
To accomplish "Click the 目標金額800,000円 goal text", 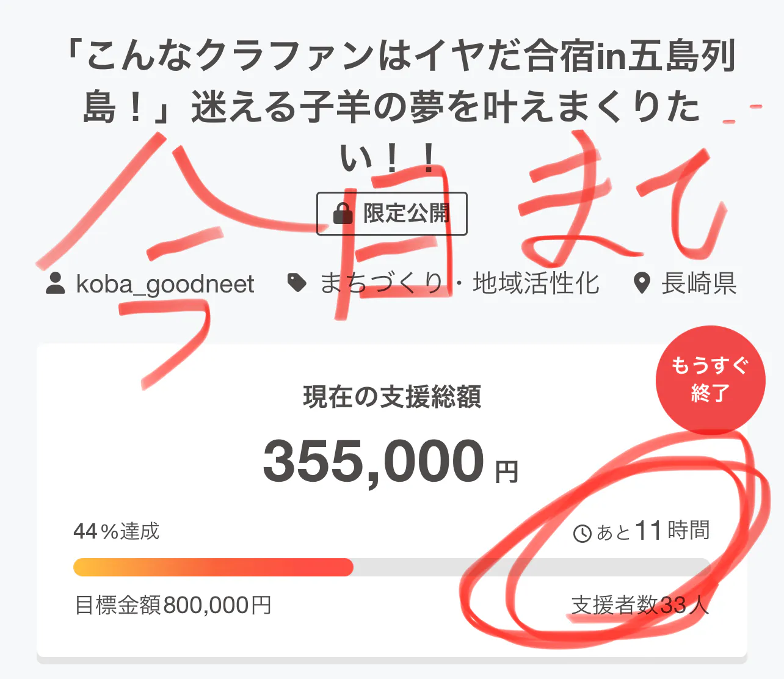I will pyautogui.click(x=173, y=605).
